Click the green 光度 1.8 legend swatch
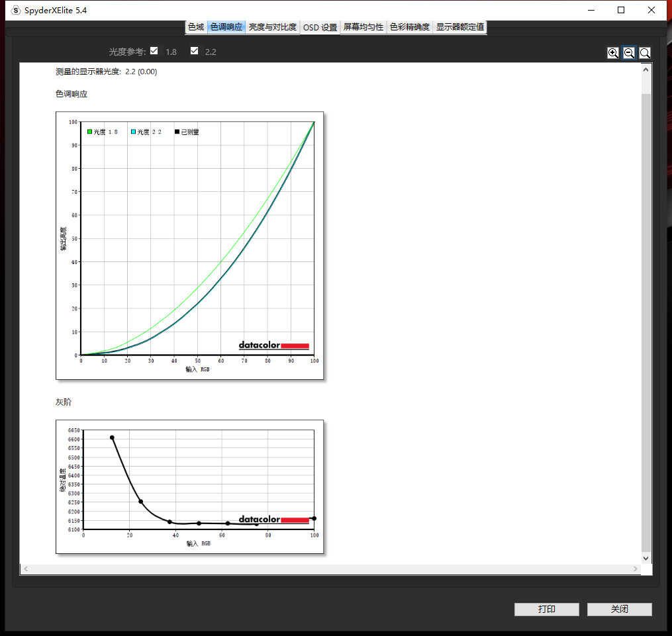 click(x=89, y=132)
